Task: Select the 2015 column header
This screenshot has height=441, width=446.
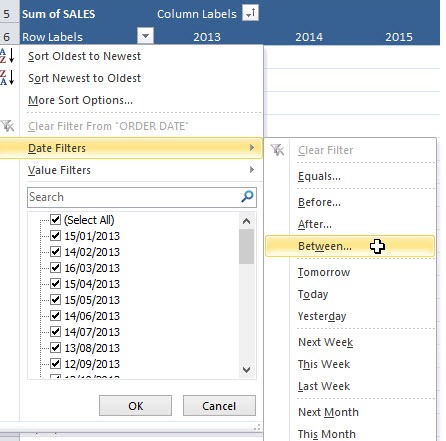Action: click(399, 37)
